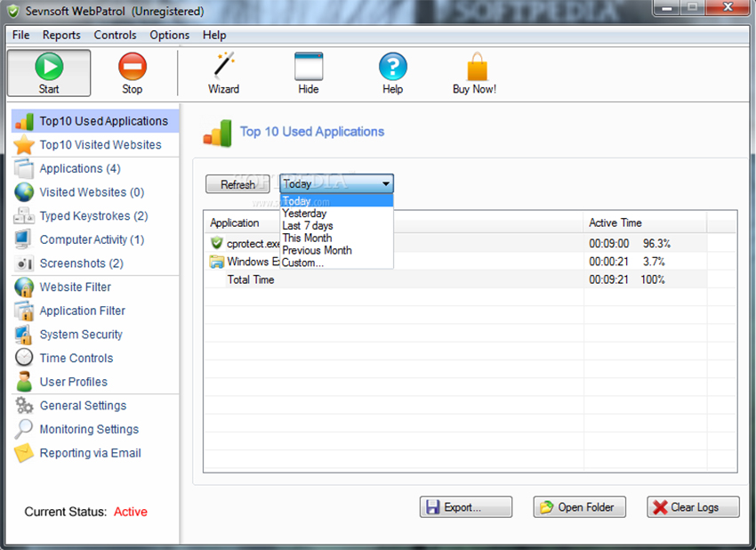Click the cprotect.exe shield icon
The height and width of the screenshot is (550, 756).
tap(217, 243)
